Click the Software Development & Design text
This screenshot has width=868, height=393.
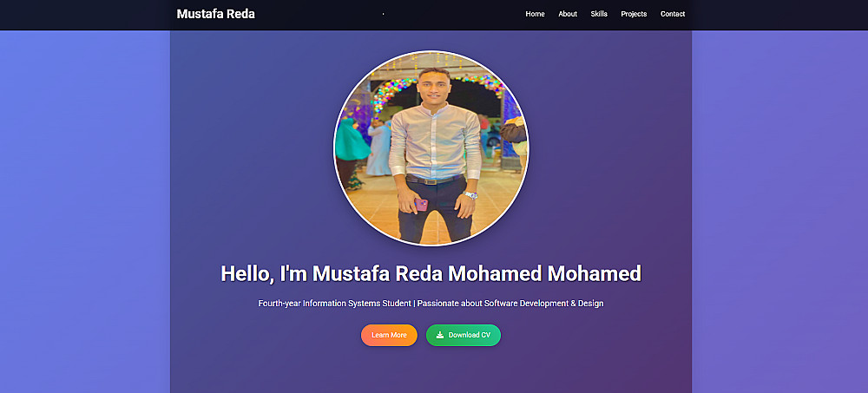543,304
